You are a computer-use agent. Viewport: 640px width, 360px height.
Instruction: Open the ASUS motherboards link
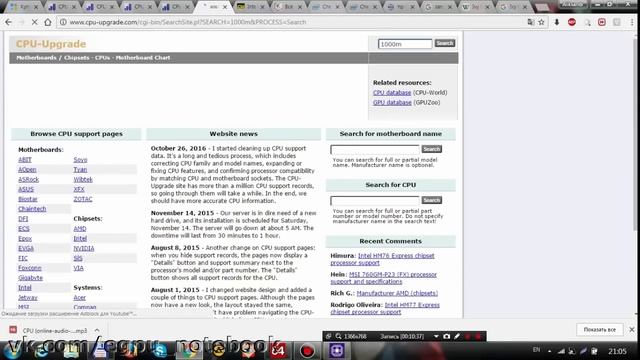coord(26,189)
